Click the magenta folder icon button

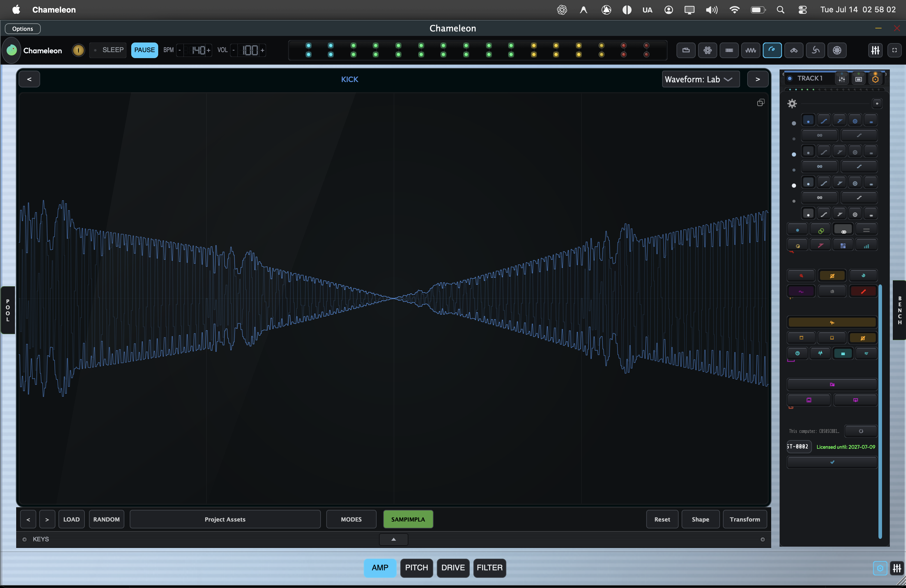tap(832, 384)
